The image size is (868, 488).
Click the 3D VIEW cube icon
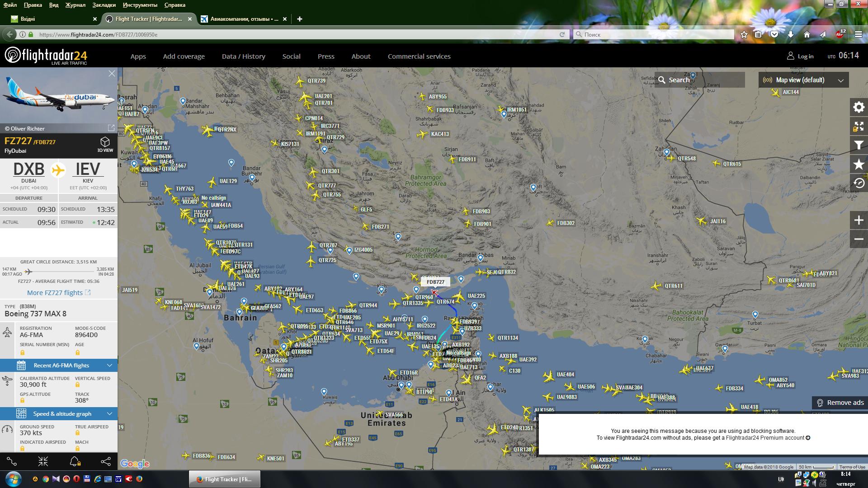click(x=105, y=144)
